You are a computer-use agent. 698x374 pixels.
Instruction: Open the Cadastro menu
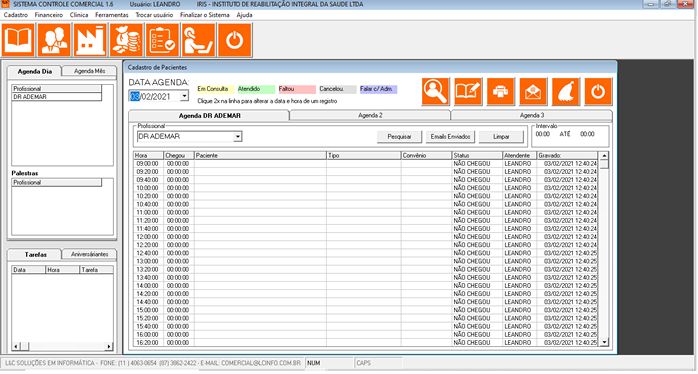pyautogui.click(x=16, y=15)
